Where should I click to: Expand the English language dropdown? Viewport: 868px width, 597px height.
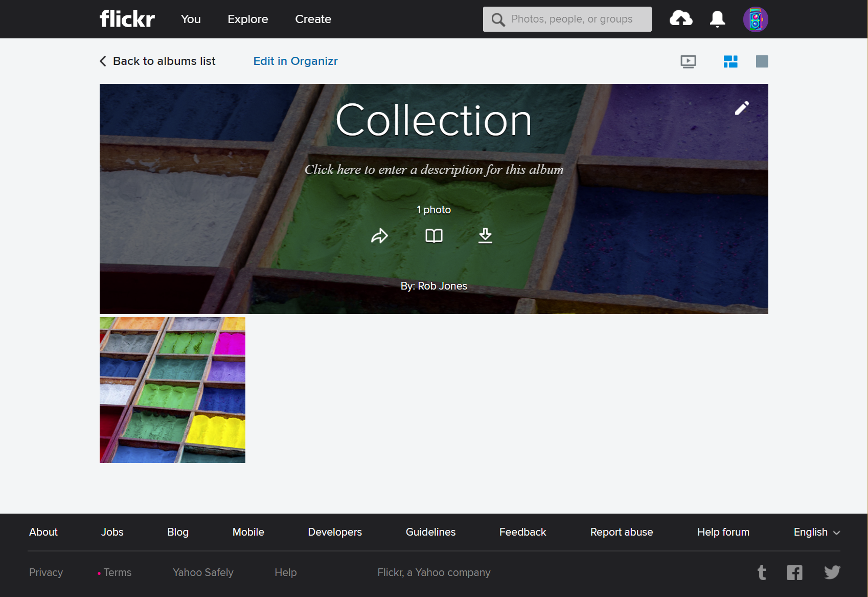(816, 532)
